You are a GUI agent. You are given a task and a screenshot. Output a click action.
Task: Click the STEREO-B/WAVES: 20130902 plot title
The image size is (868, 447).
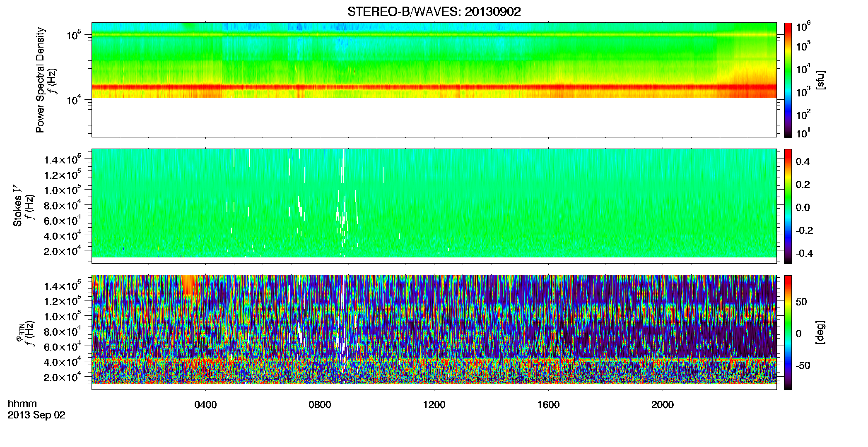(434, 12)
